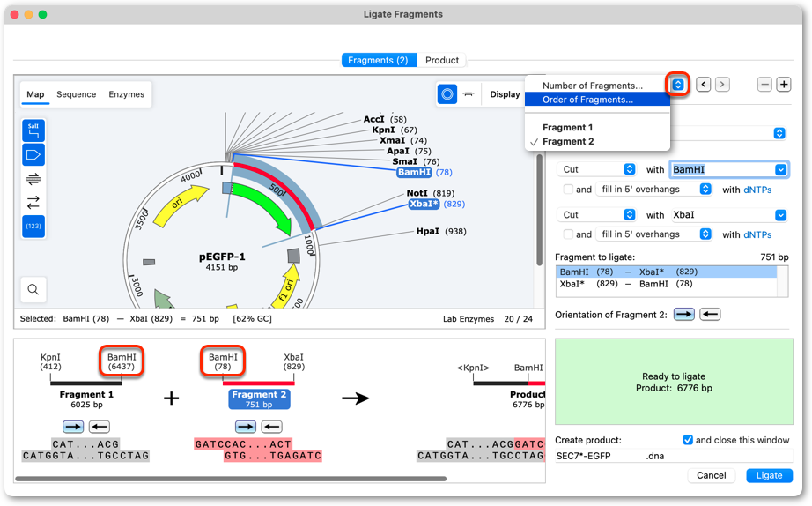
Task: Click HpaI (938) site label on map
Action: click(441, 231)
